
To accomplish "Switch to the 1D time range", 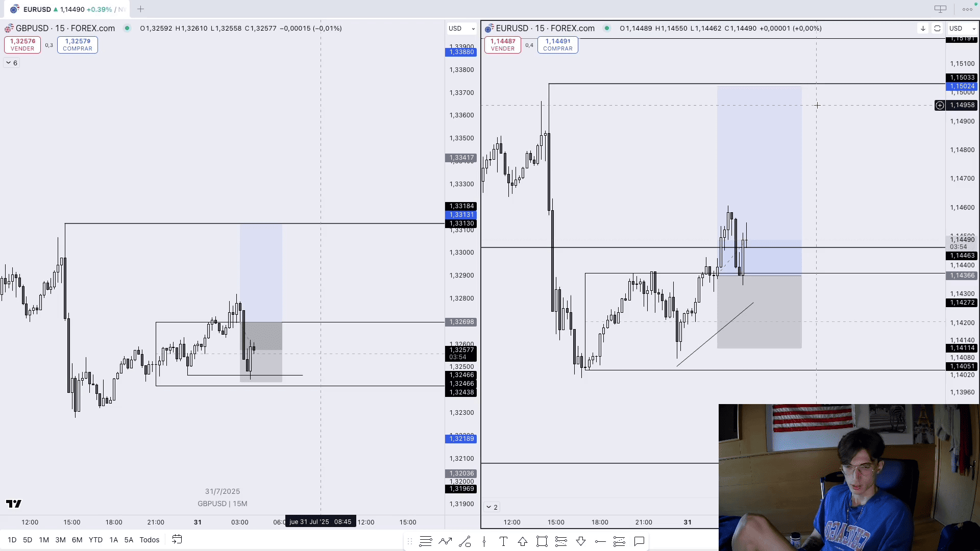I will (x=12, y=540).
